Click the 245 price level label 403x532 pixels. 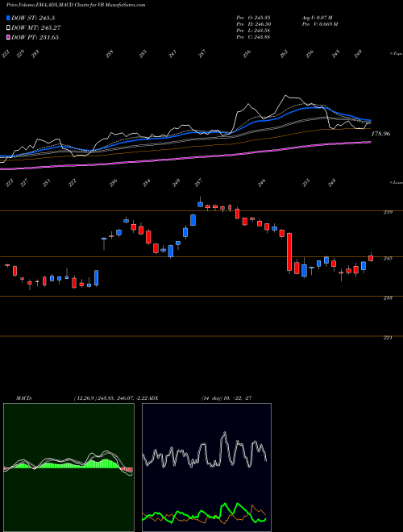pyautogui.click(x=388, y=258)
